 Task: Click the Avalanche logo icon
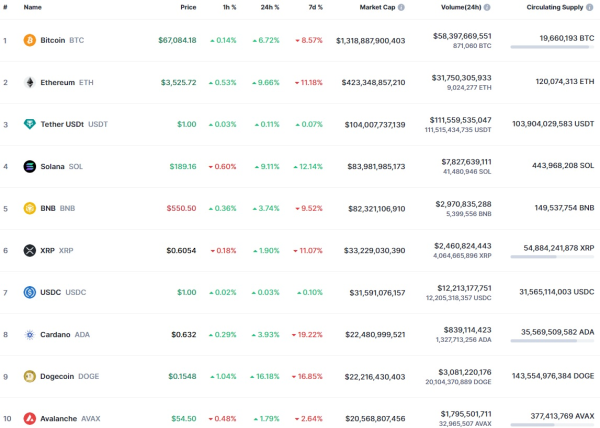click(x=29, y=418)
